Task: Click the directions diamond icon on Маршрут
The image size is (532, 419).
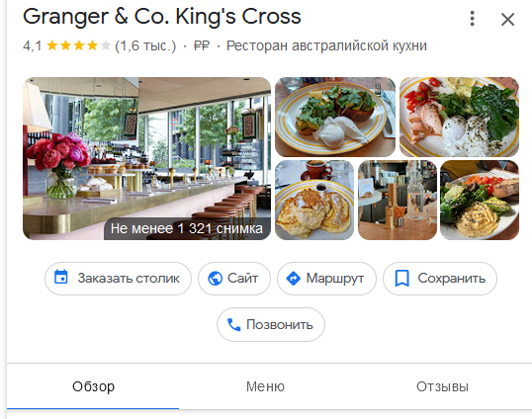Action: [294, 279]
